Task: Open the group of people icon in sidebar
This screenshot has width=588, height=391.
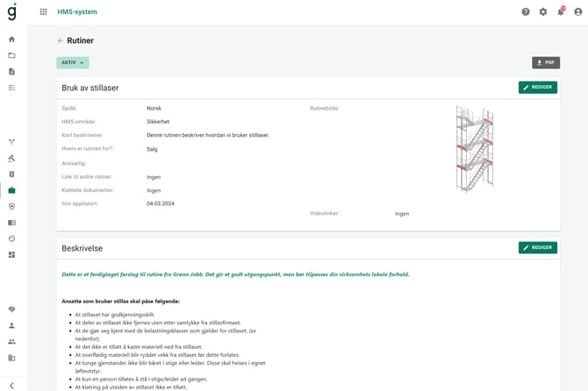Action: [x=11, y=342]
